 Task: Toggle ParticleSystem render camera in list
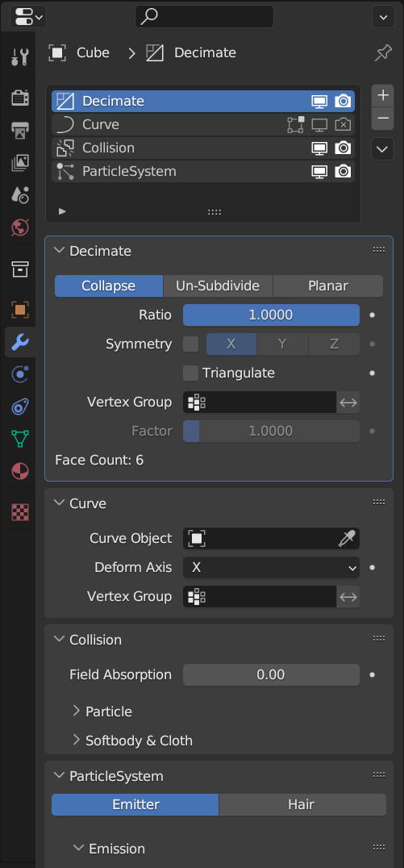pyautogui.click(x=344, y=171)
